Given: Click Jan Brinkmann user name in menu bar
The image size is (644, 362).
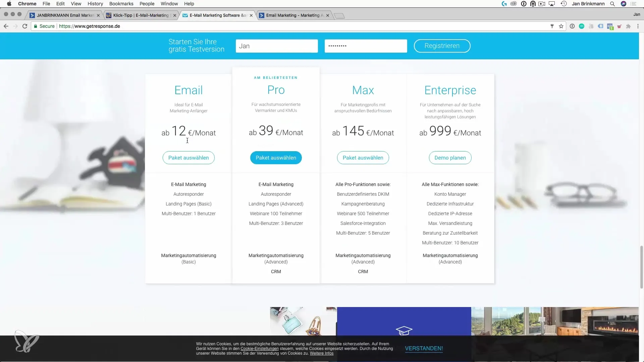Looking at the screenshot, I should click(588, 4).
